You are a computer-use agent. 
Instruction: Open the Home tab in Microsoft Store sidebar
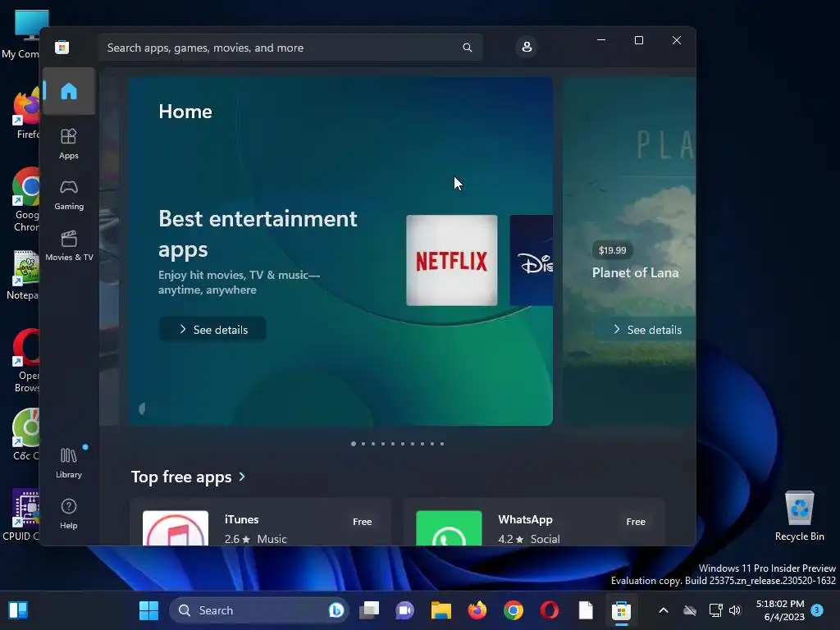69,91
